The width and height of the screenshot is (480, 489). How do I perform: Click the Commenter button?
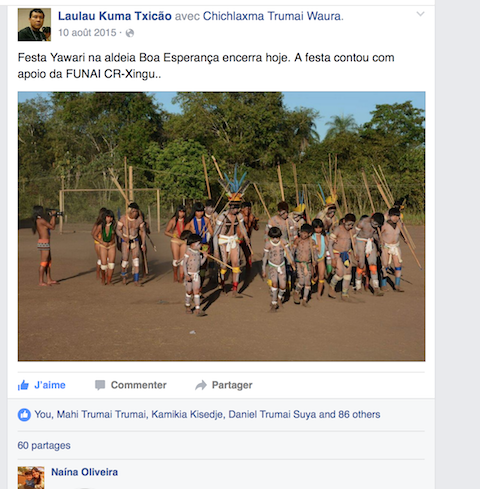(x=130, y=385)
